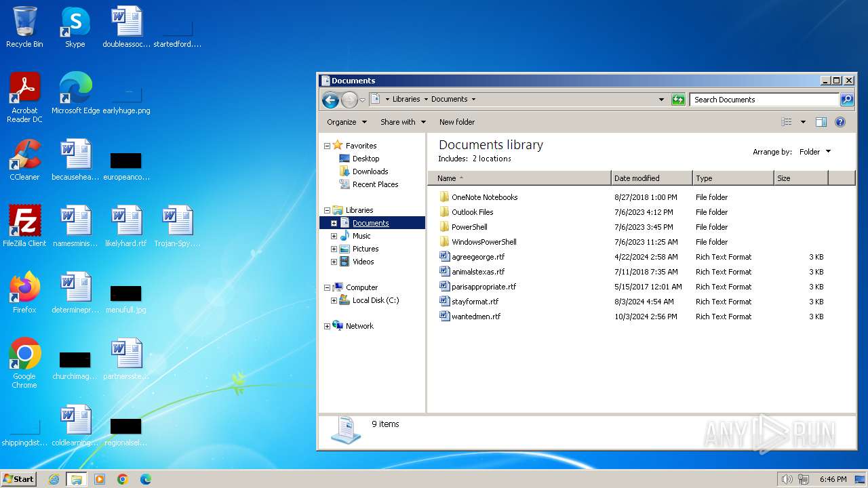Select Downloads under Favorites
Image resolution: width=868 pixels, height=488 pixels.
pyautogui.click(x=370, y=171)
